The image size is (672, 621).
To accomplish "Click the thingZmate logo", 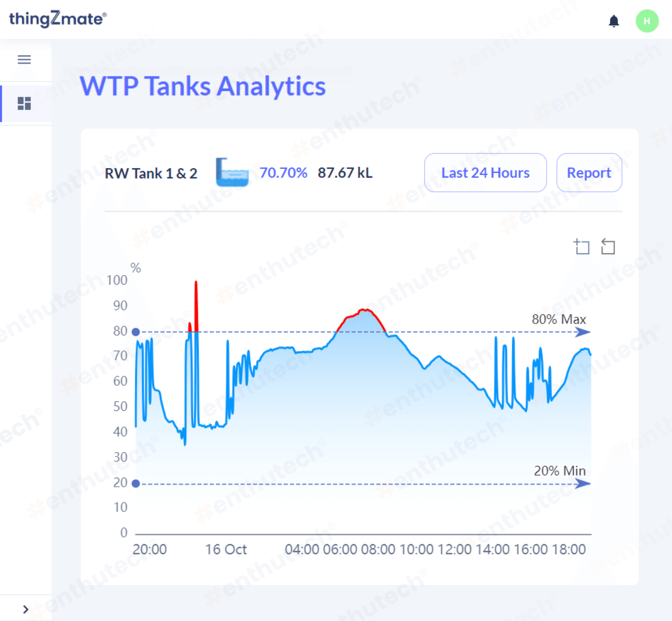I will pyautogui.click(x=58, y=19).
